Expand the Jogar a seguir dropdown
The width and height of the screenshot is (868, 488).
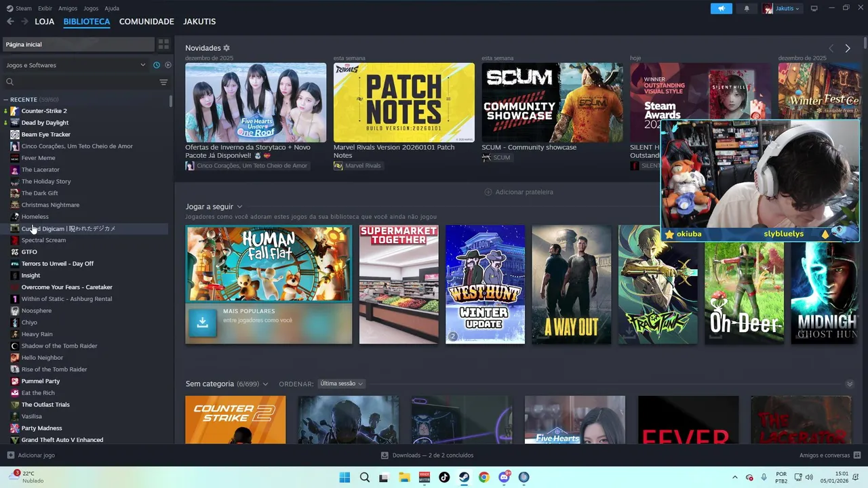click(x=239, y=207)
